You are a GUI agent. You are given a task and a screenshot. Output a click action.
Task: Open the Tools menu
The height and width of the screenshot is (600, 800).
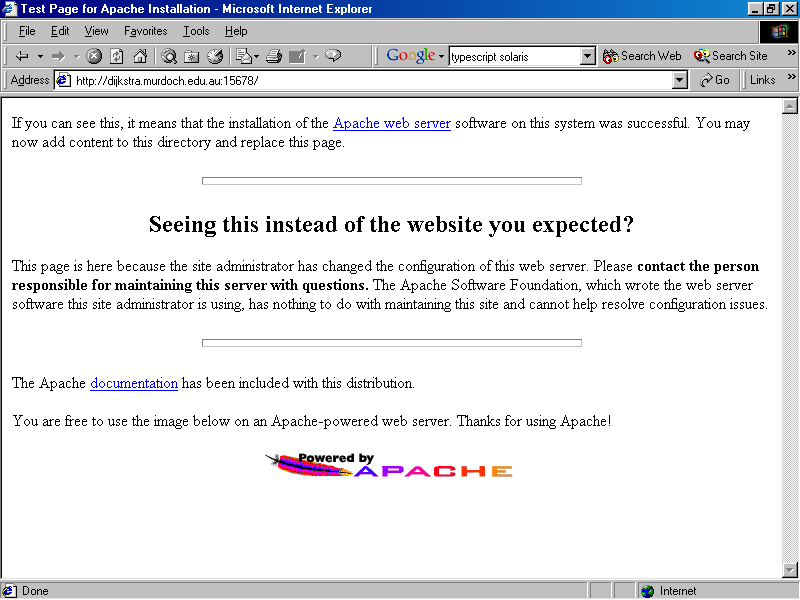(x=196, y=31)
